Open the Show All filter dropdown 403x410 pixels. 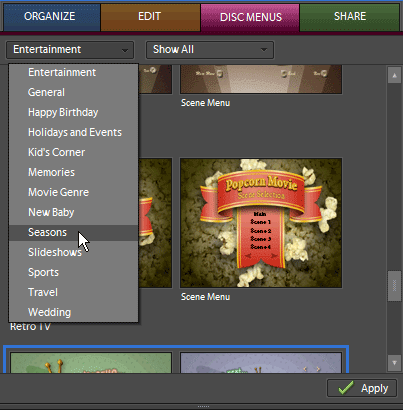point(210,50)
